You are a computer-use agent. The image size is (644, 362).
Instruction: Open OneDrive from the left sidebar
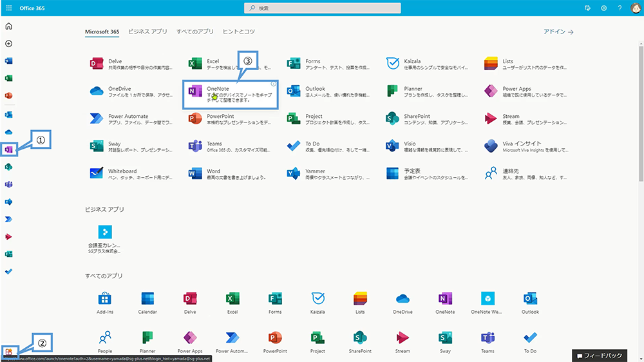pyautogui.click(x=8, y=132)
